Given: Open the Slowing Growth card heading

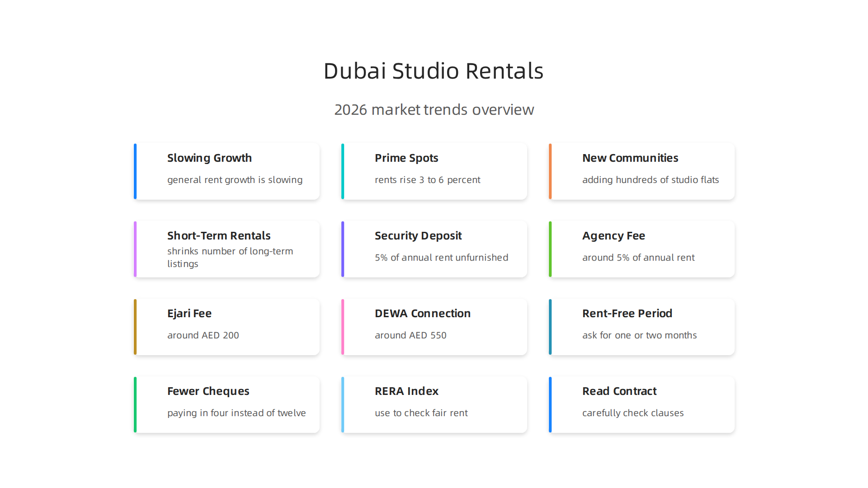Looking at the screenshot, I should pos(209,158).
